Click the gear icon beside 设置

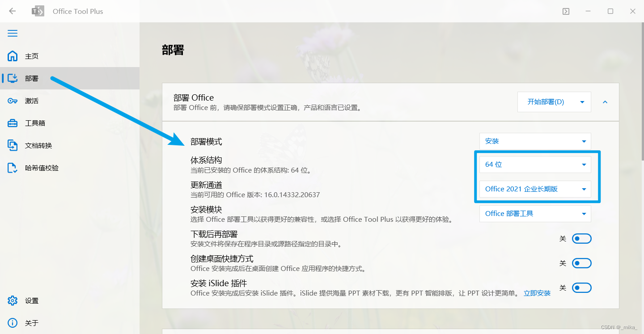click(13, 300)
